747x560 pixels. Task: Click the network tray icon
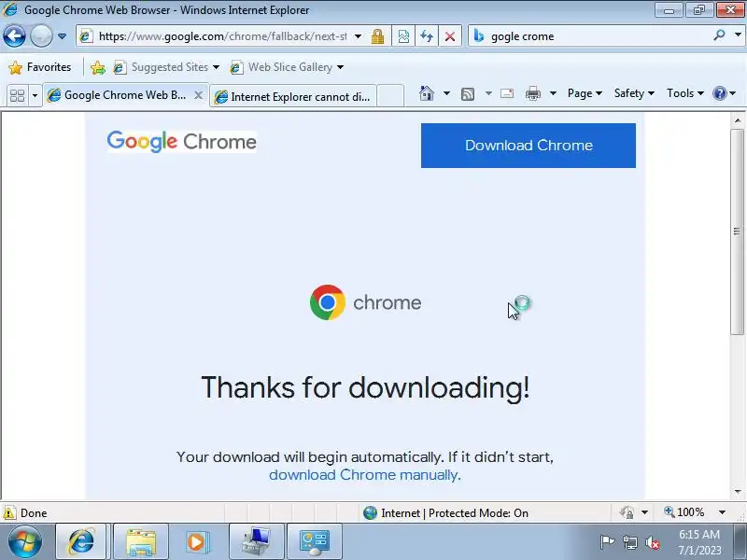(x=629, y=542)
